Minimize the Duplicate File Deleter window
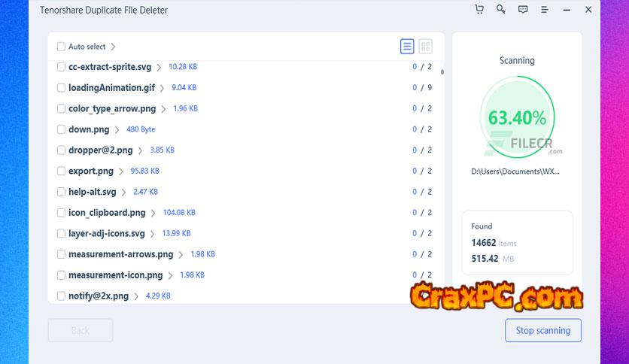 tap(567, 10)
